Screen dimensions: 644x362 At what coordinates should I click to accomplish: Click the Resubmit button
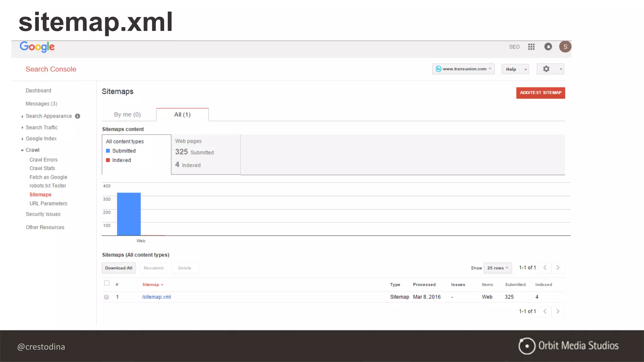153,268
